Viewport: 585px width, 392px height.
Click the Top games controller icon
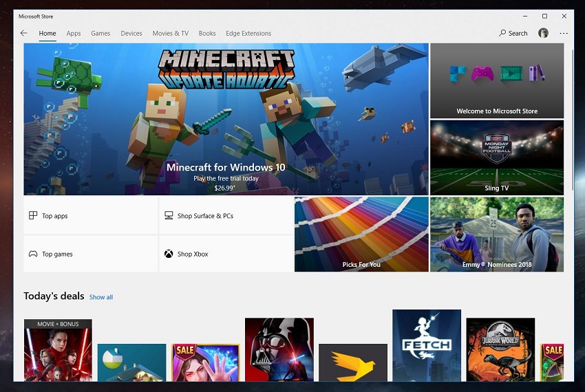coord(33,254)
